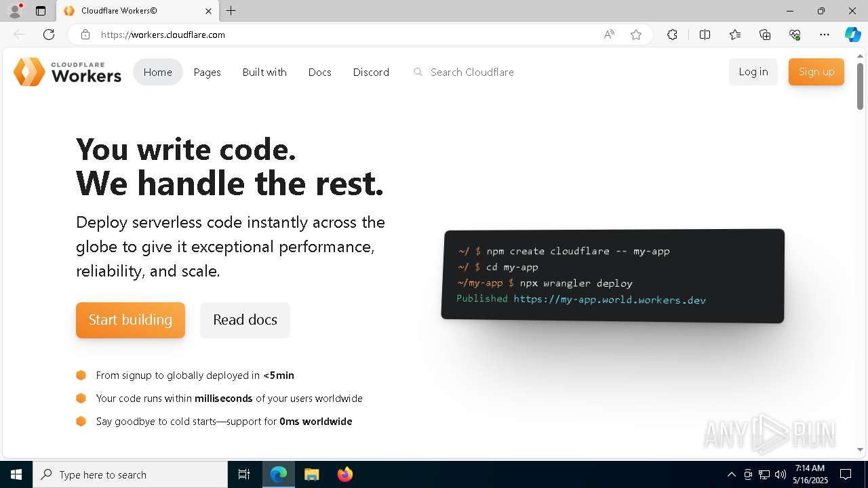
Task: Open Task View on taskbar
Action: (x=244, y=474)
